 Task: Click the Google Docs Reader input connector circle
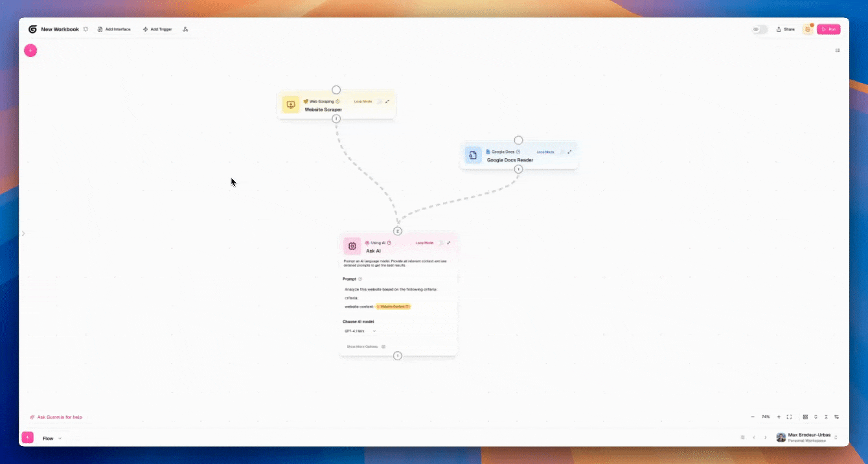click(518, 140)
